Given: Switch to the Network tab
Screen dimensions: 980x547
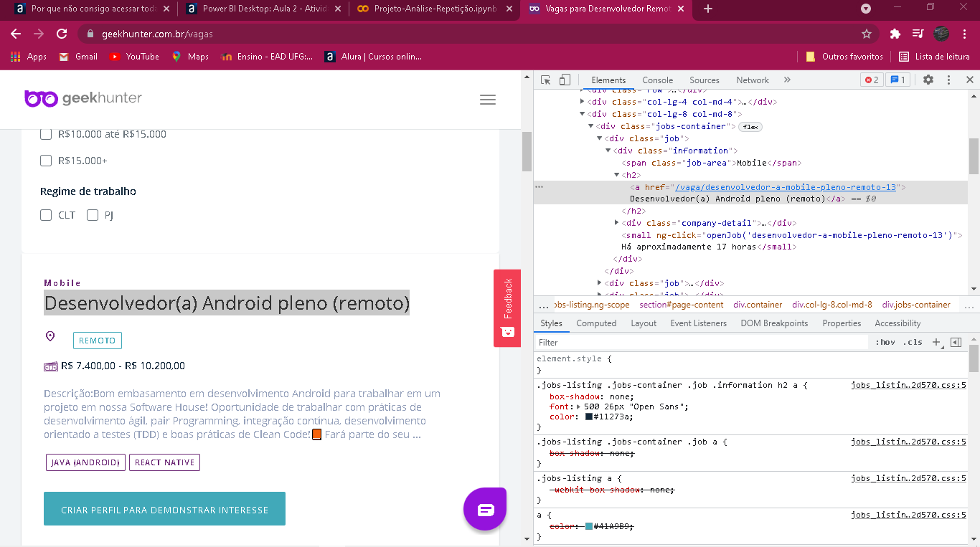Looking at the screenshot, I should tap(753, 80).
